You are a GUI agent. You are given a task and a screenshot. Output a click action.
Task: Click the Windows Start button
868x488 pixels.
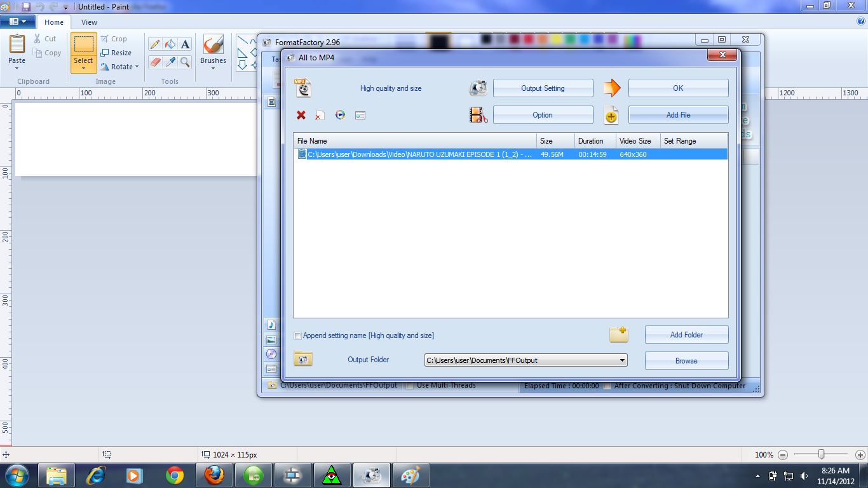coord(17,475)
